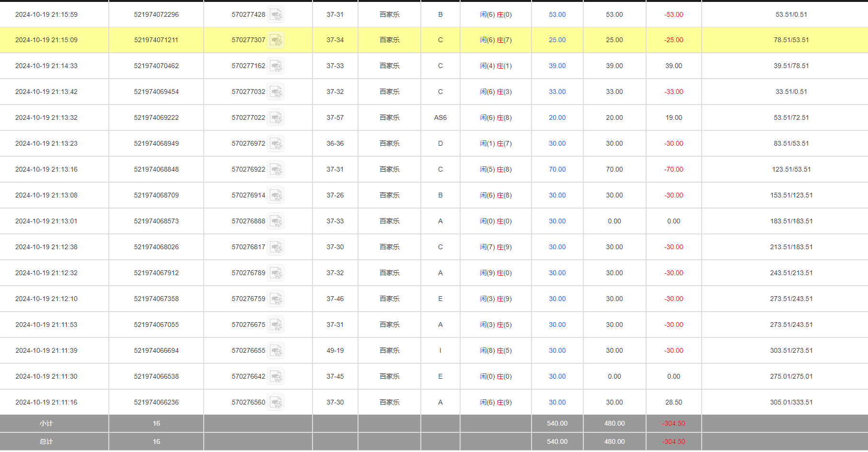Open the replay icon for 570276914
Screen dimensions: 868x452
tap(276, 196)
